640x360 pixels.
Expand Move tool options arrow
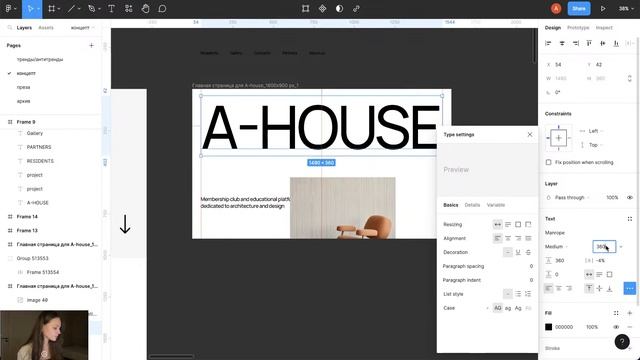(38, 9)
